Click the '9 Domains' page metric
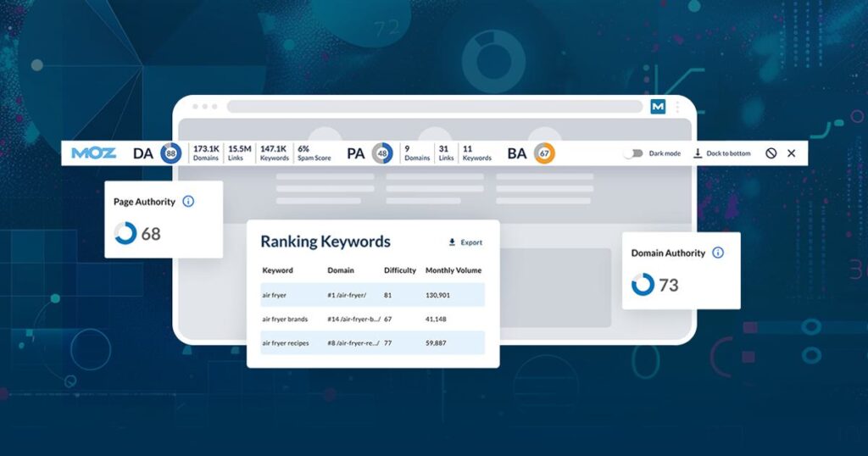The width and height of the screenshot is (868, 456). (x=417, y=153)
